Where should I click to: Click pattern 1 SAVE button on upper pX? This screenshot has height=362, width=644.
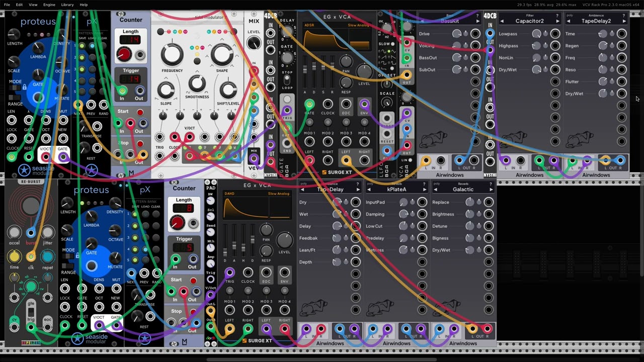click(x=83, y=45)
